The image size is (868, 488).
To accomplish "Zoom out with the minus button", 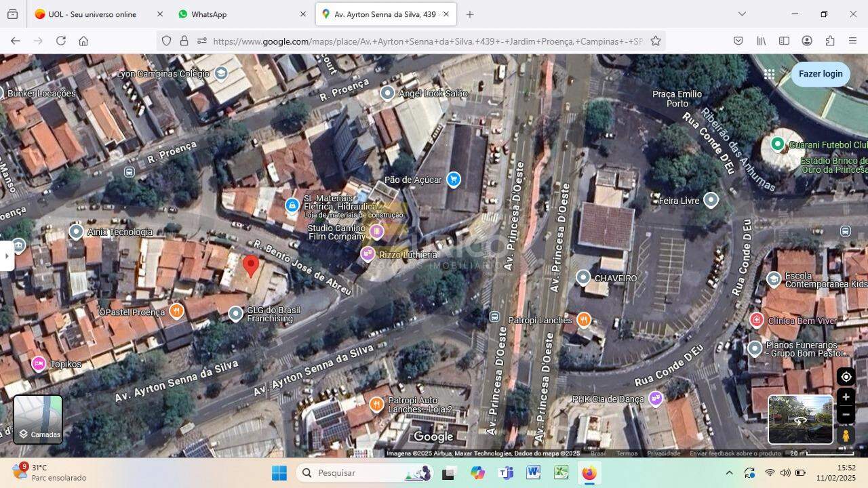I will pyautogui.click(x=846, y=415).
